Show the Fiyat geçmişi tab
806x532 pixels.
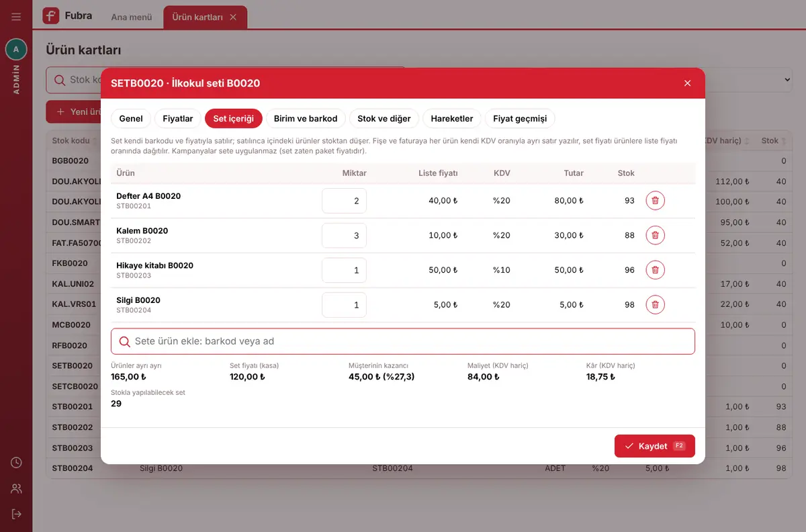click(x=520, y=118)
